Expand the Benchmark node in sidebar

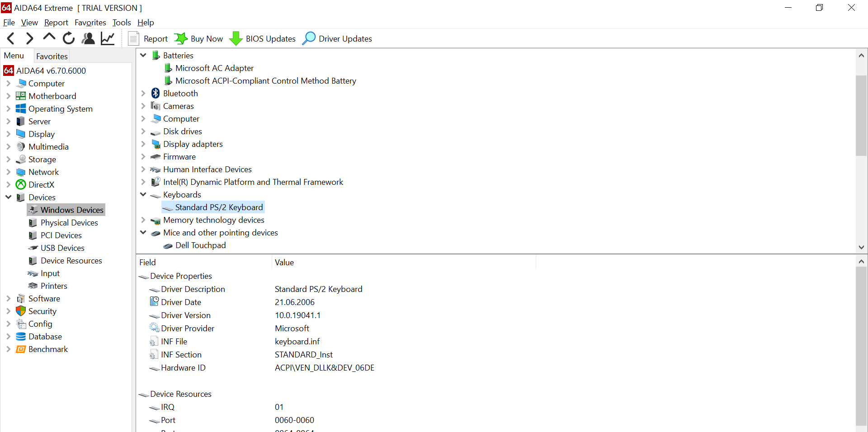pos(8,349)
